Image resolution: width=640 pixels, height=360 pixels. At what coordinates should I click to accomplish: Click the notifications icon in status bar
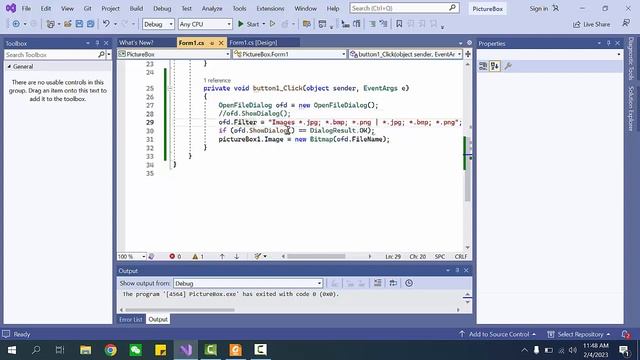pos(626,334)
